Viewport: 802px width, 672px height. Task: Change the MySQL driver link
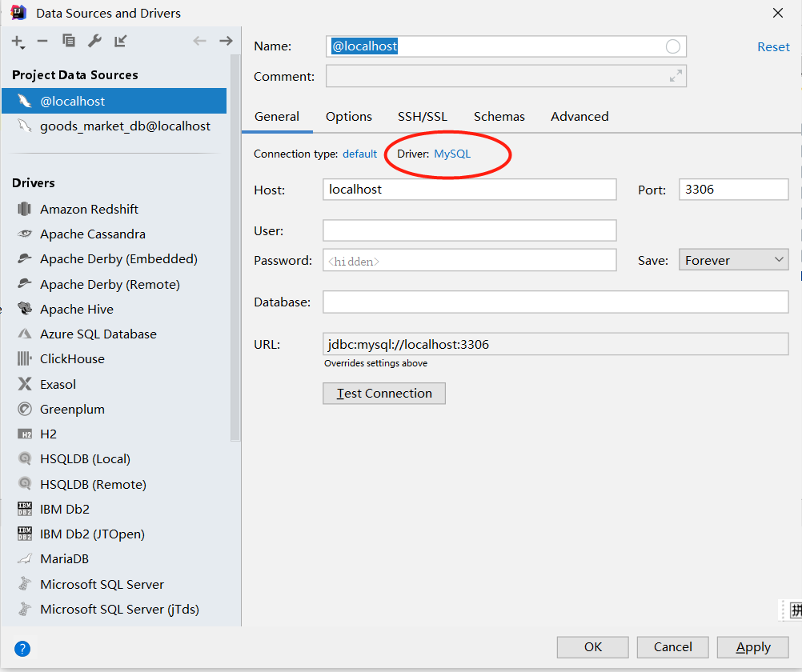pos(452,154)
